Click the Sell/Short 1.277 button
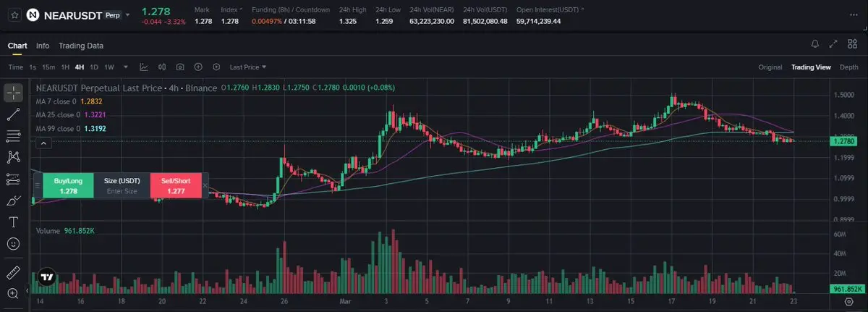Viewport: 868px width, 312px height. 175,185
